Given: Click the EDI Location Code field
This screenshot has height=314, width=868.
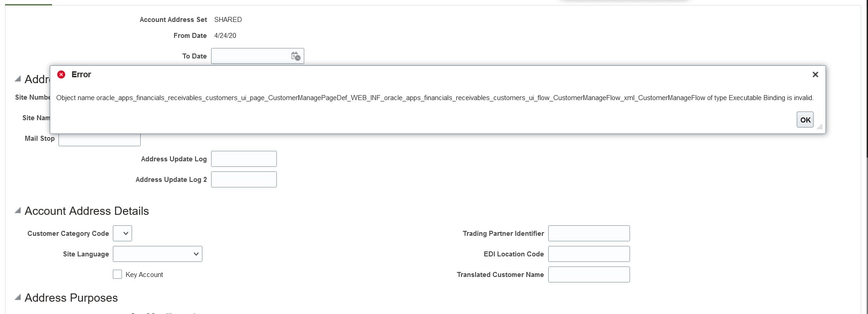Looking at the screenshot, I should 589,254.
